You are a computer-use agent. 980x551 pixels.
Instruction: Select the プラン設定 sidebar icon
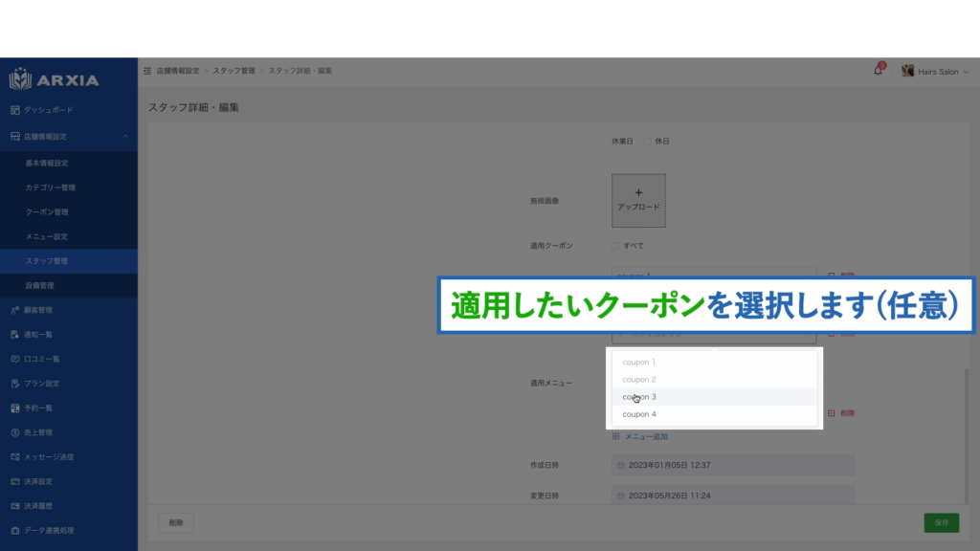click(15, 384)
